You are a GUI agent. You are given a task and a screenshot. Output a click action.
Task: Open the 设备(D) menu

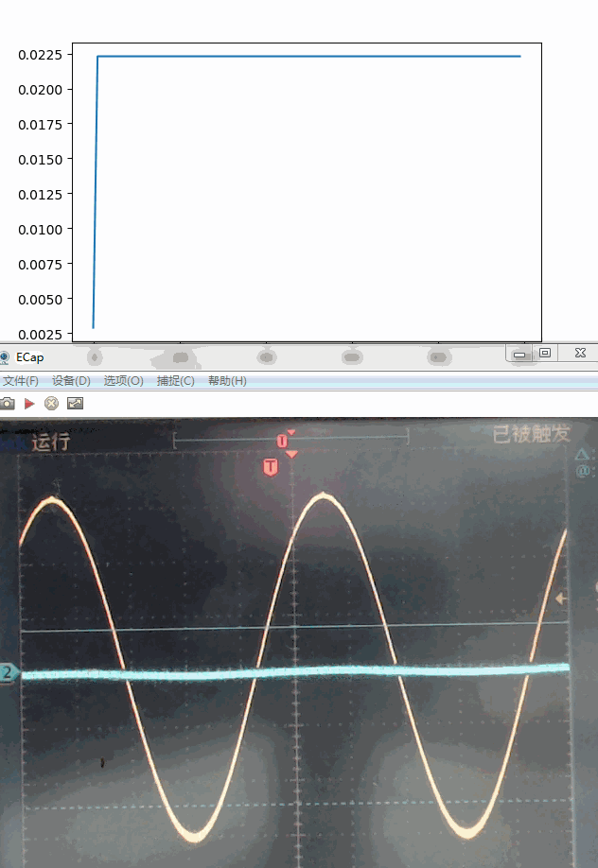coord(71,381)
